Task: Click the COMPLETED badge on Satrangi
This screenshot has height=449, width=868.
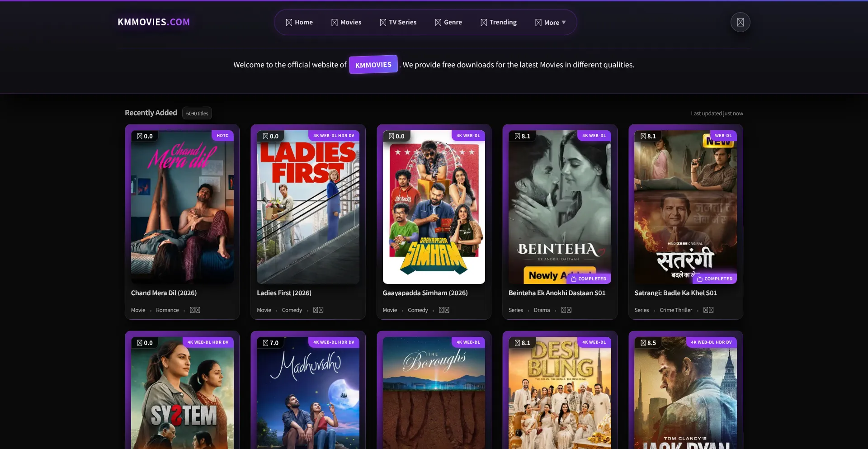Action: [x=714, y=279]
